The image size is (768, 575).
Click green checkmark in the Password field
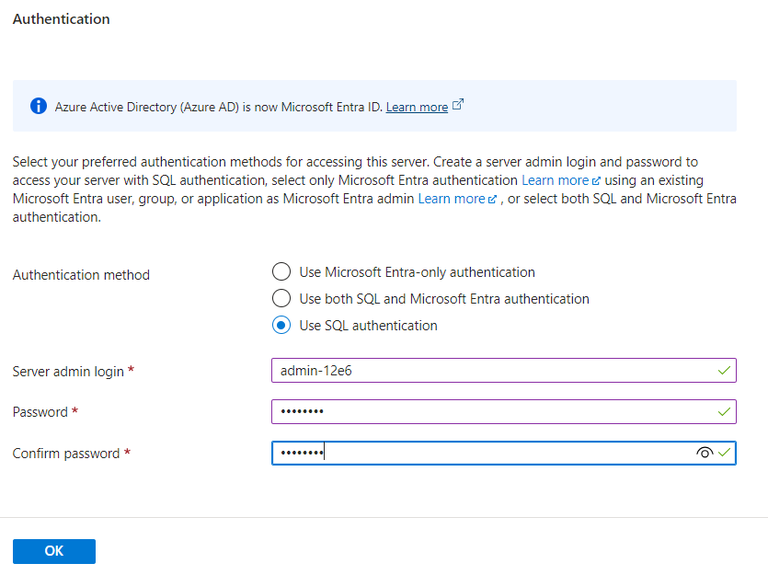(x=724, y=412)
